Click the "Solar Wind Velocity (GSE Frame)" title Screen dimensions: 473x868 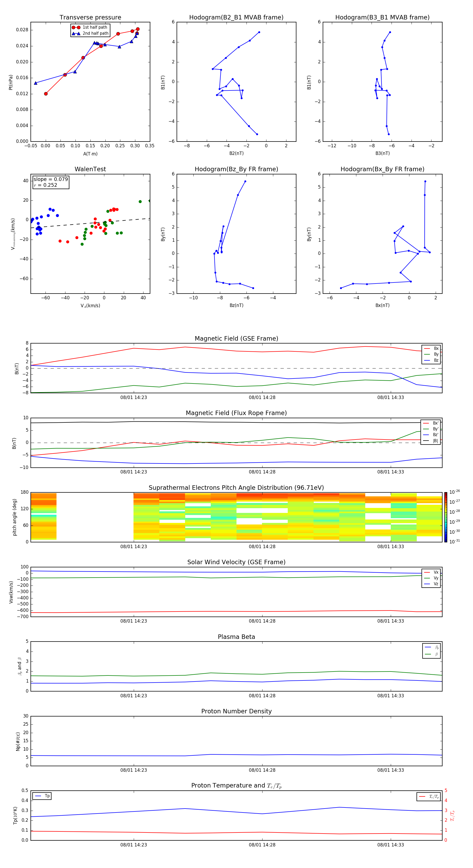pyautogui.click(x=236, y=562)
